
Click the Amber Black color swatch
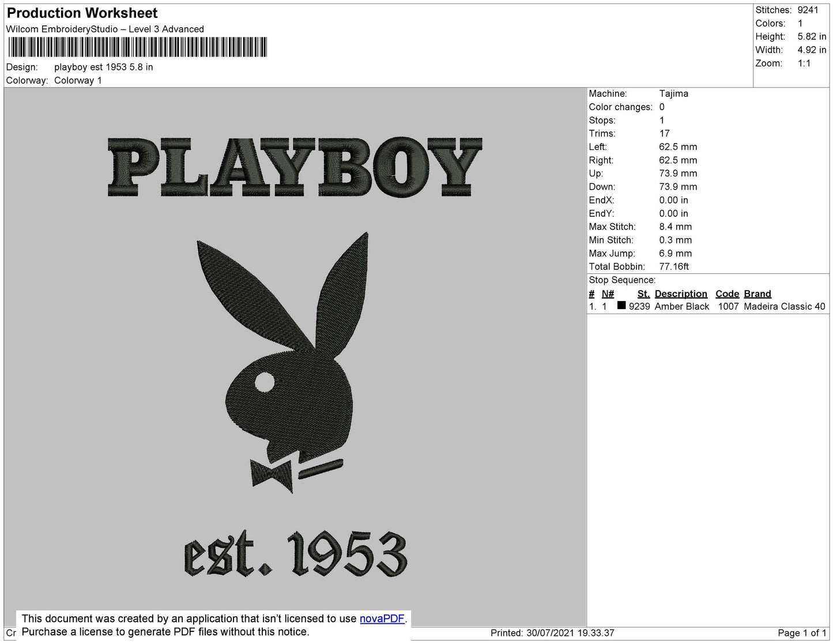click(621, 306)
